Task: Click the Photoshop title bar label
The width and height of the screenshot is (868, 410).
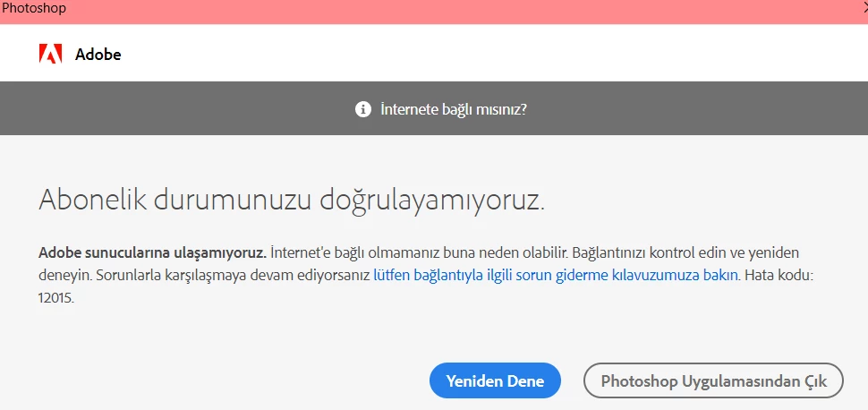Action: [34, 8]
